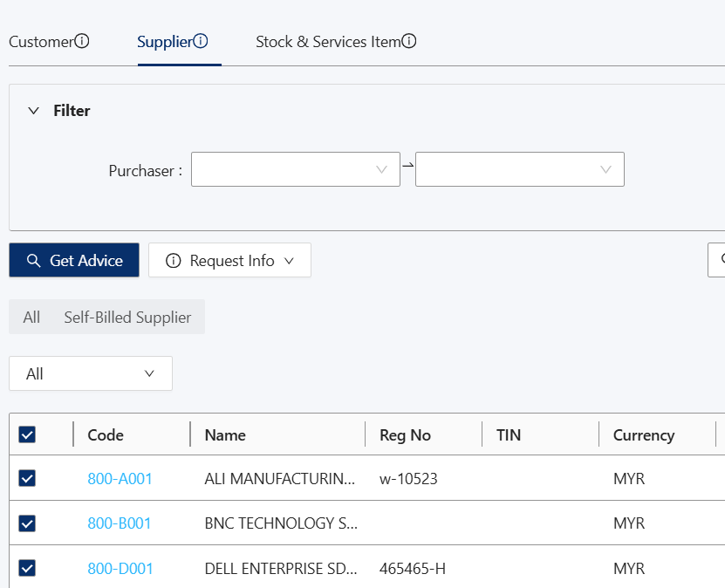Switch to Stock & Services Item tab

[x=327, y=41]
